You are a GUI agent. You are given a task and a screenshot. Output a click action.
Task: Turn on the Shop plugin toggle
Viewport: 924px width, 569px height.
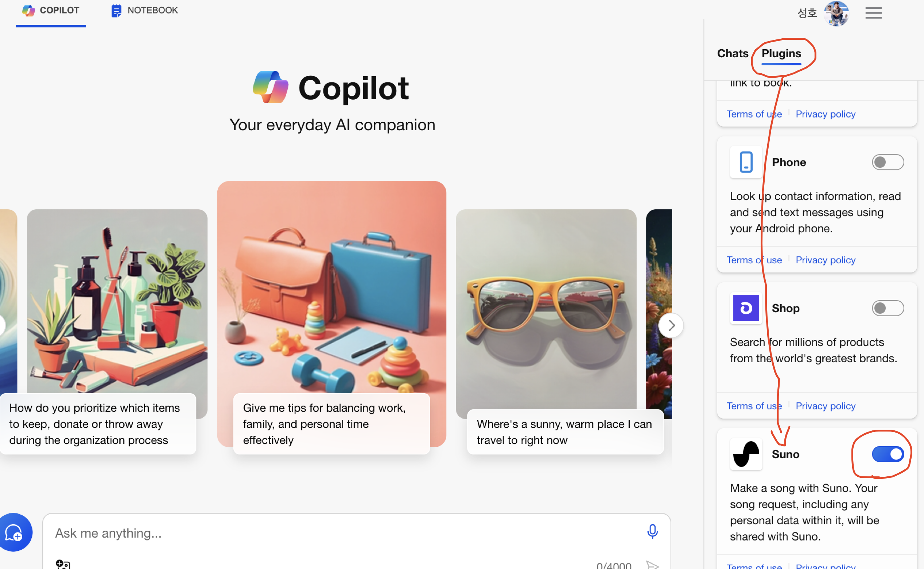887,308
